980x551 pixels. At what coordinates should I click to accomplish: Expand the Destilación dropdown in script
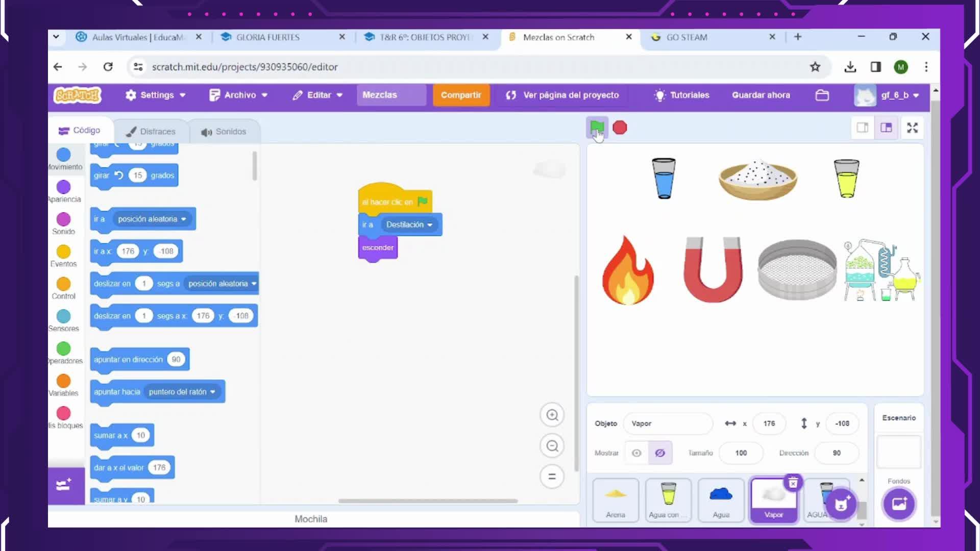pos(429,225)
